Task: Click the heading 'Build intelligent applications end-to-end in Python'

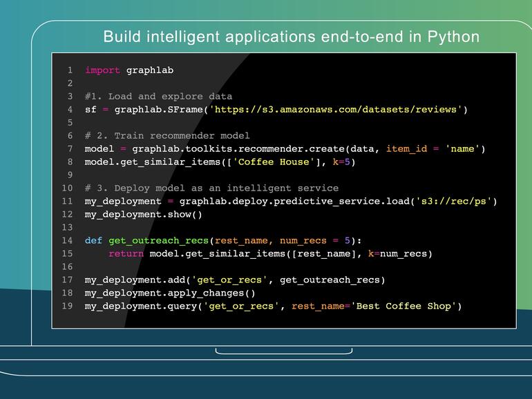Action: click(292, 37)
